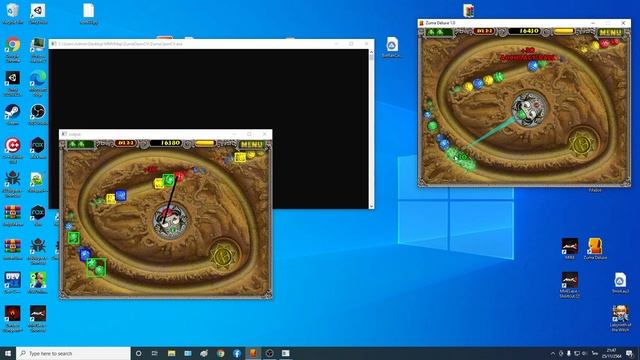640x360 pixels.
Task: Select the Google Chrome desktop shortcut
Action: (13, 50)
